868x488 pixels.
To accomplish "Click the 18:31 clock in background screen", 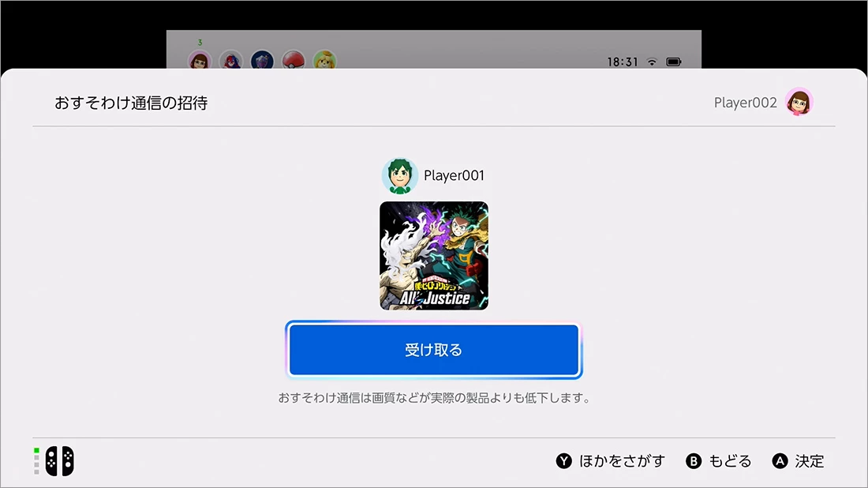I will pos(623,62).
